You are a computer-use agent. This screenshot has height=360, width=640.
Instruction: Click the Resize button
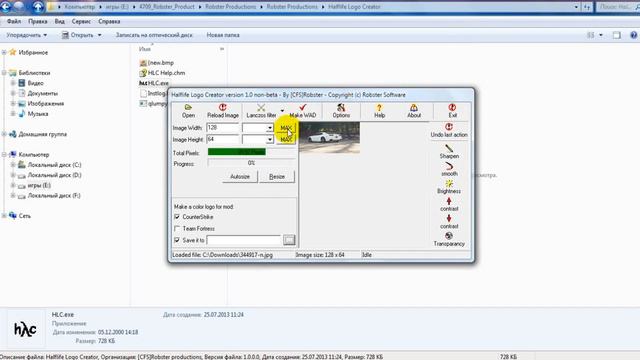click(x=277, y=177)
